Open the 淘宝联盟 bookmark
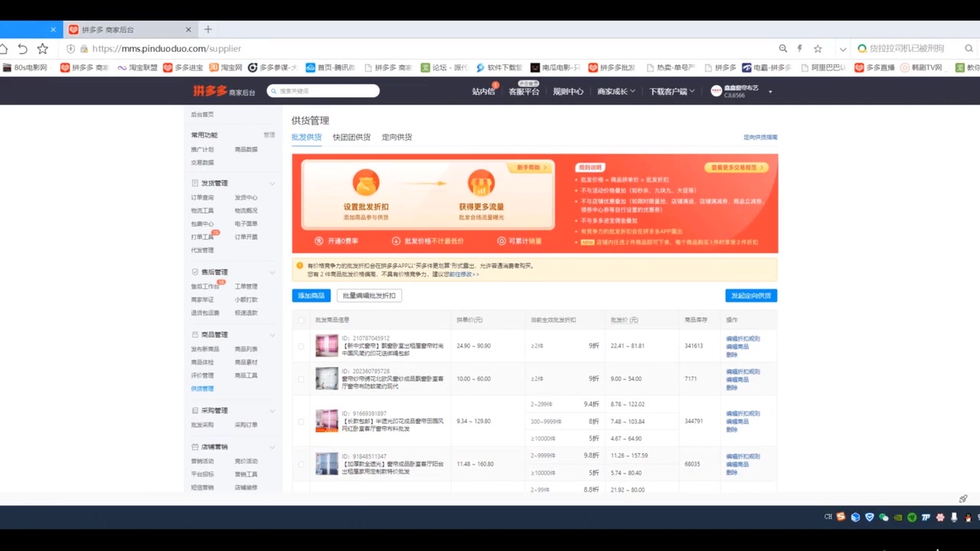The image size is (980, 551). [x=137, y=67]
